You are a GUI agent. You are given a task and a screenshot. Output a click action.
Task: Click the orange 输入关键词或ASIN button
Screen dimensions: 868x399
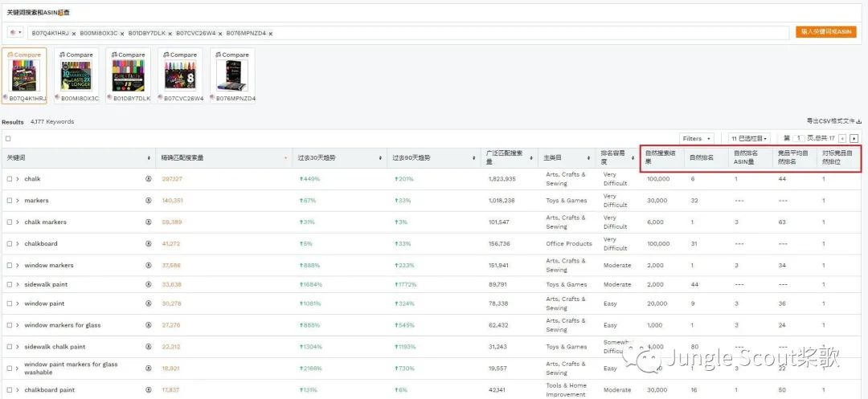(x=826, y=32)
